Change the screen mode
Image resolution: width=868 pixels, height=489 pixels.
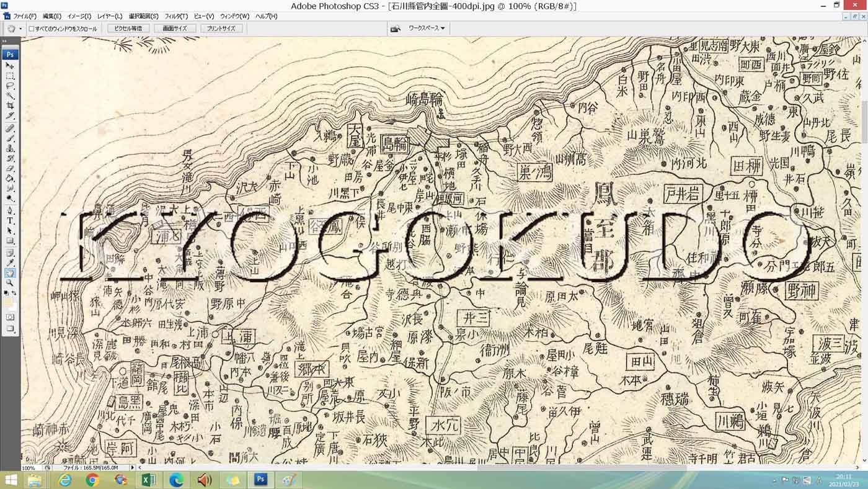tap(10, 329)
